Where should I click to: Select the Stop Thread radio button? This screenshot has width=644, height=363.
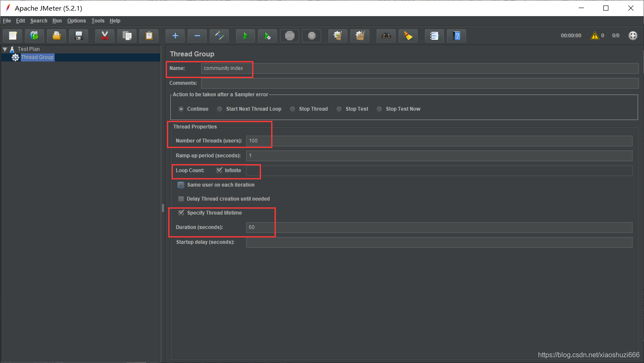(292, 109)
